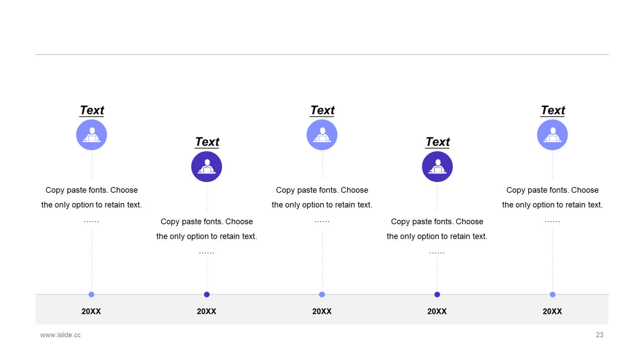Select the first 20XX year label
This screenshot has height=362, width=644.
[x=92, y=312]
